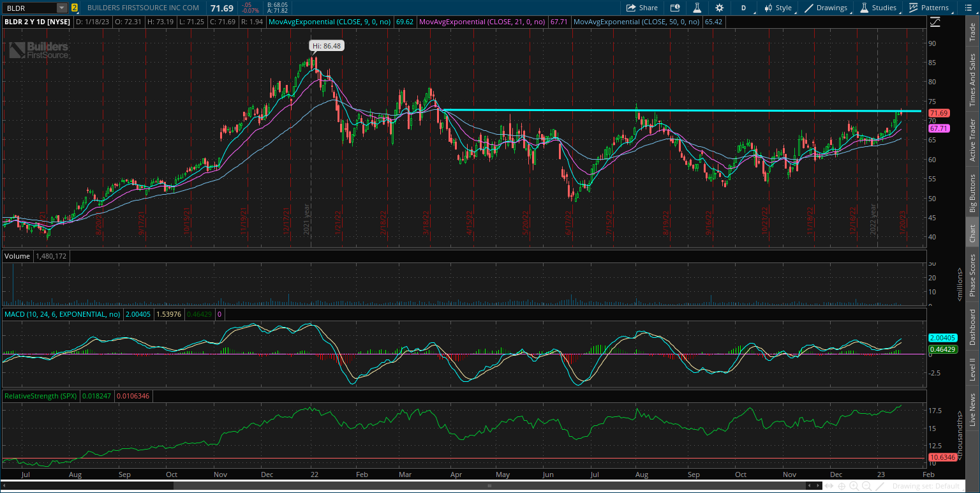980x493 pixels.
Task: Click the chart scale curve icon
Action: [935, 22]
